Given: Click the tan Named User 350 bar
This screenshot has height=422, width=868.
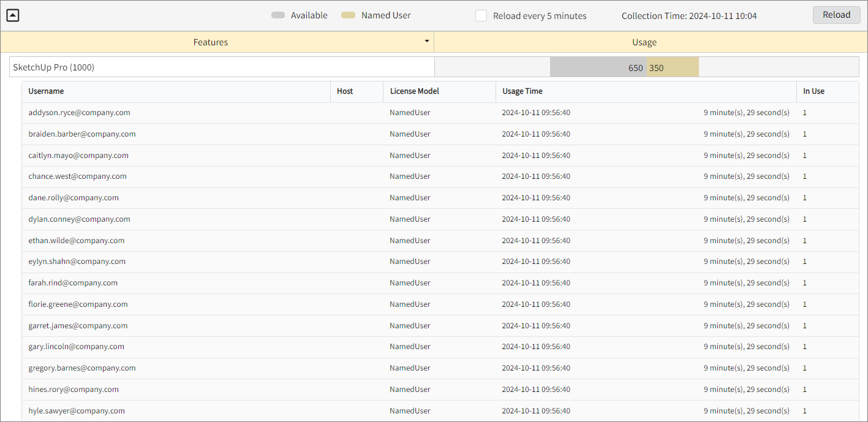Looking at the screenshot, I should 673,67.
